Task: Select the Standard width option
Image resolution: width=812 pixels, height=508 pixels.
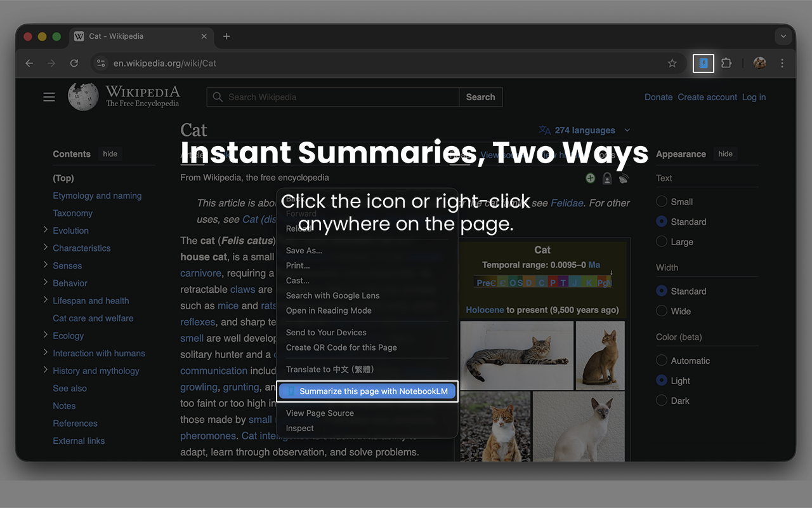Action: click(x=662, y=291)
